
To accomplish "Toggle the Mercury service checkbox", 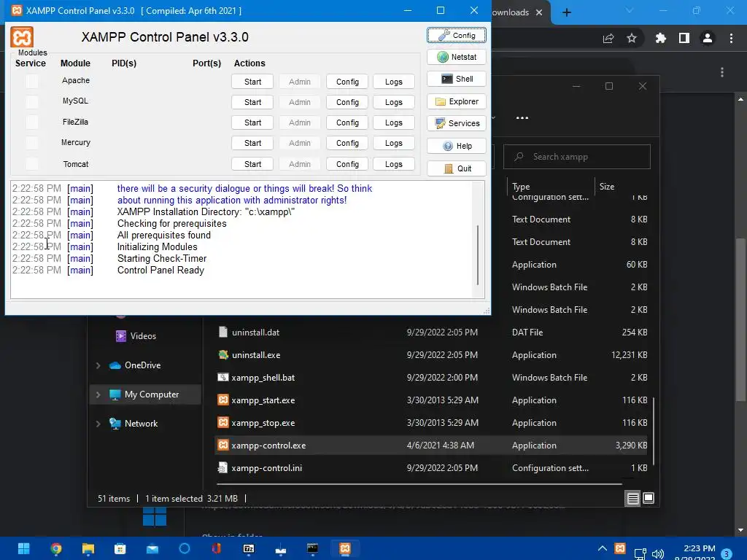I will pyautogui.click(x=32, y=143).
